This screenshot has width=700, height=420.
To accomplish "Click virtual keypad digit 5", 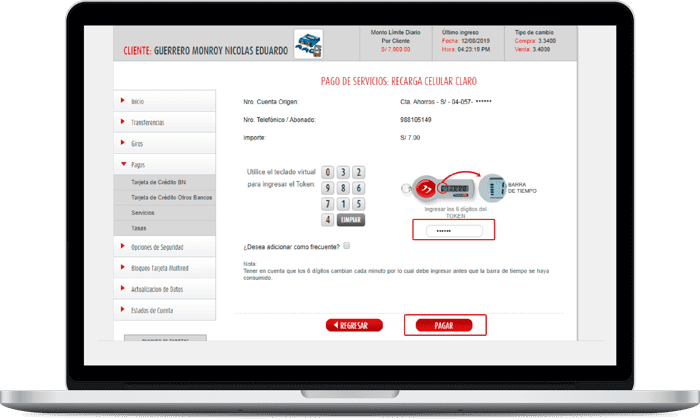I will pos(358,204).
